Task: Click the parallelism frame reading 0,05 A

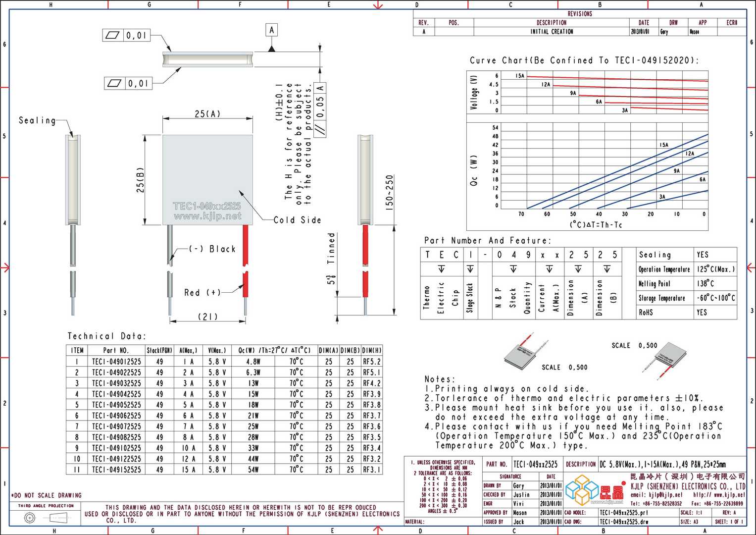Action: [320, 110]
